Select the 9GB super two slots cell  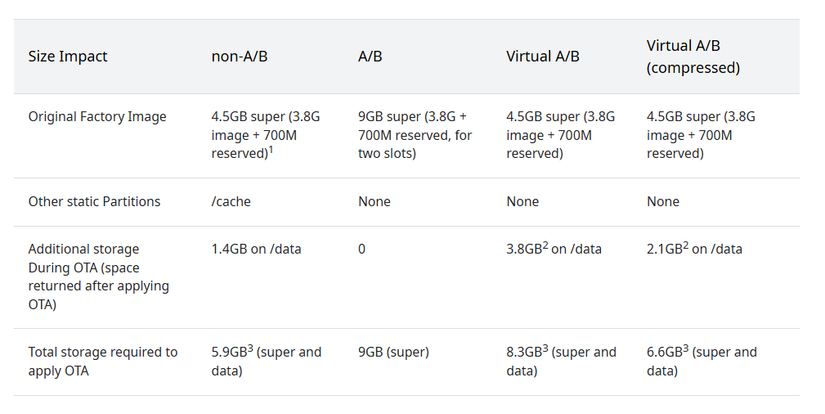415,135
